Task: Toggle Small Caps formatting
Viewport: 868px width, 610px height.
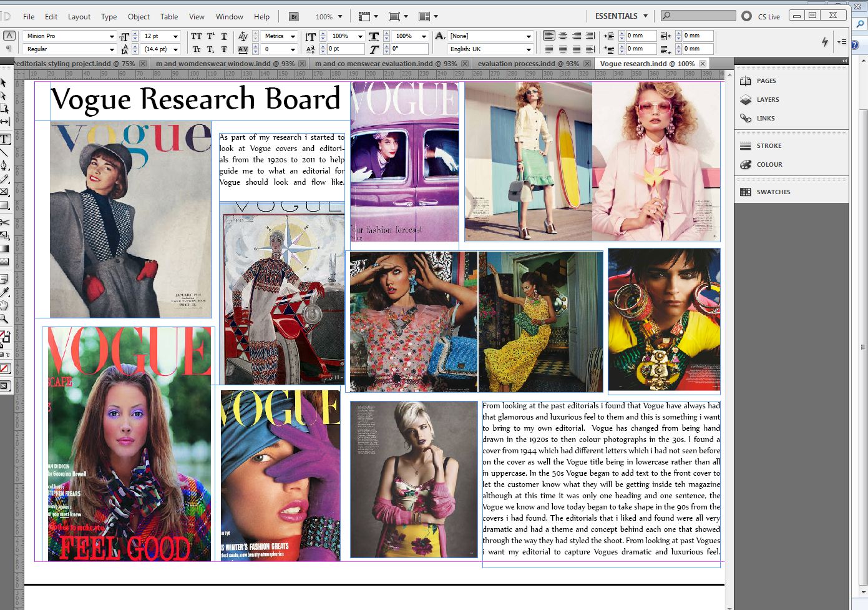Action: pos(197,49)
